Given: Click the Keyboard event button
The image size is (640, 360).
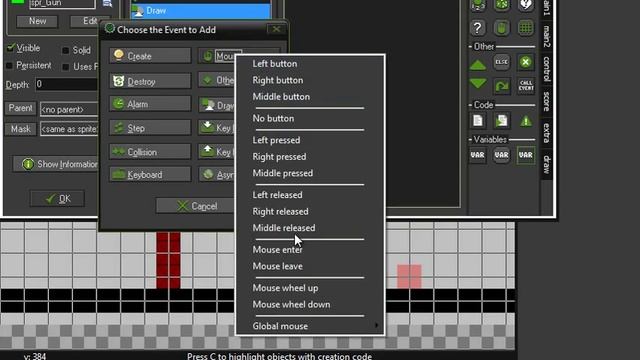Looking at the screenshot, I should (150, 175).
